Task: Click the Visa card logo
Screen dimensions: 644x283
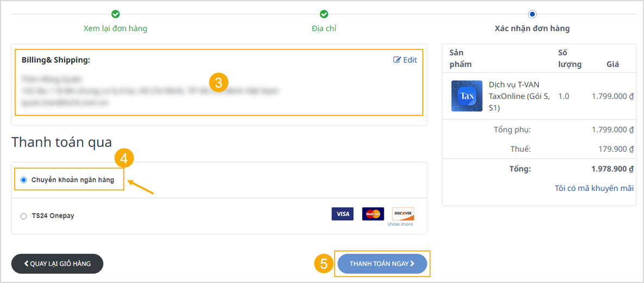Action: point(342,214)
